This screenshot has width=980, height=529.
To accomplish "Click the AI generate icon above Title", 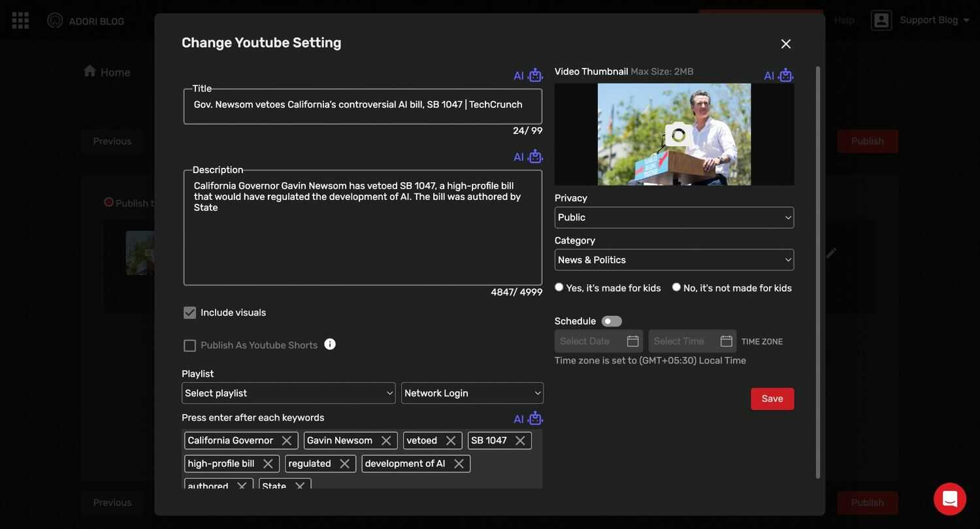I will [x=535, y=75].
